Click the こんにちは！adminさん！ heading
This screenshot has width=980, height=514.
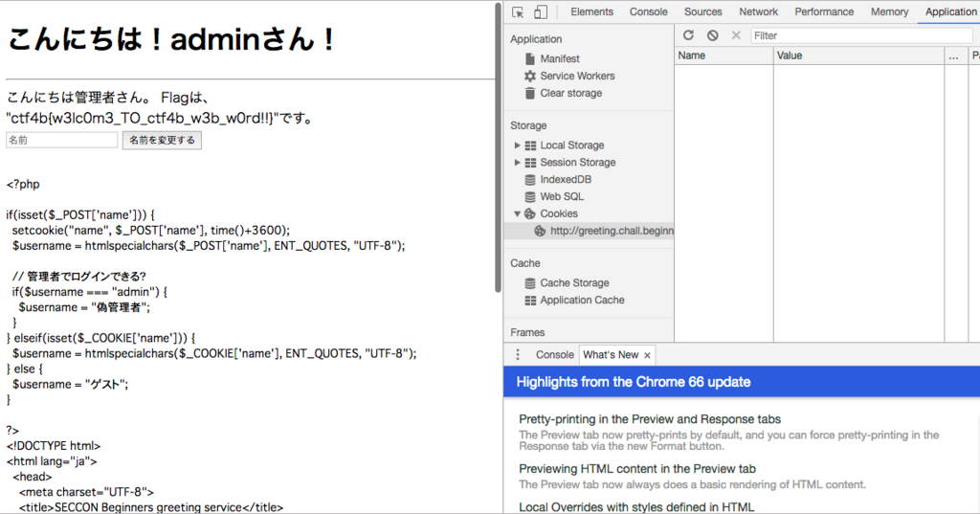(x=171, y=40)
